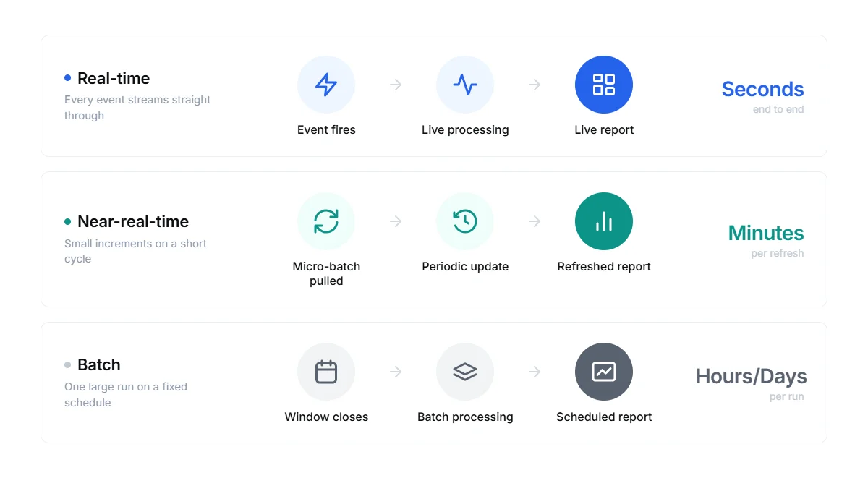This screenshot has width=868, height=478.
Task: Click the 'Small increments on a short cycle' description
Action: pos(135,251)
